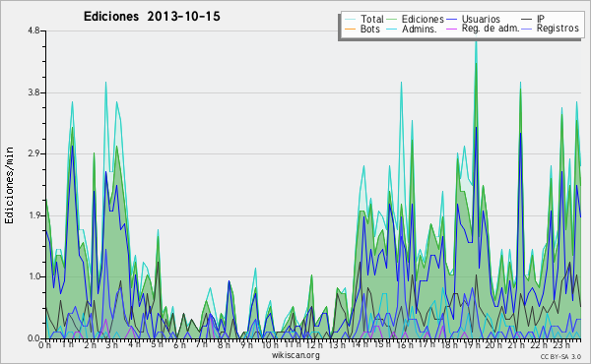Click the 1.9 y-axis value
This screenshot has height=364, width=591.
click(33, 215)
